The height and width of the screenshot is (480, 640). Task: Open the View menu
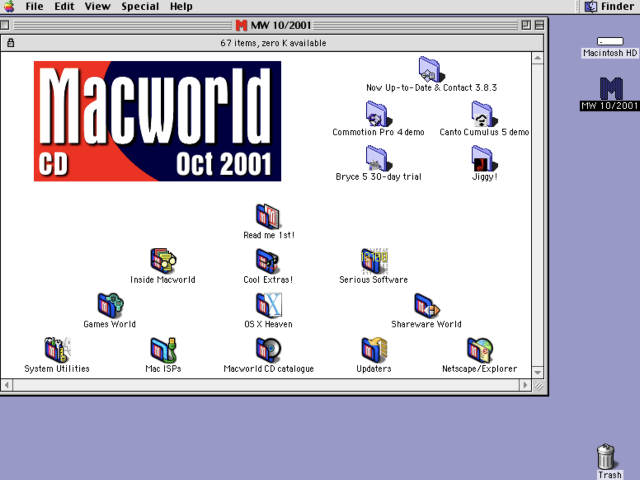pyautogui.click(x=98, y=7)
